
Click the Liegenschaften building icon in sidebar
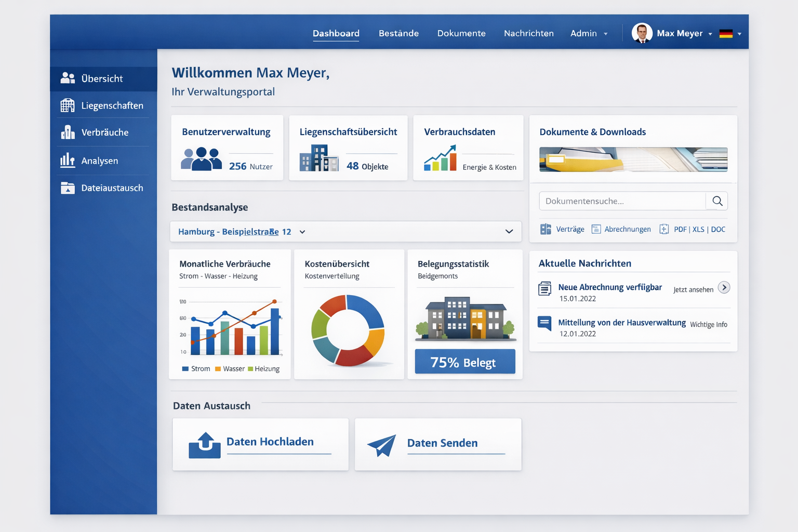pos(68,105)
